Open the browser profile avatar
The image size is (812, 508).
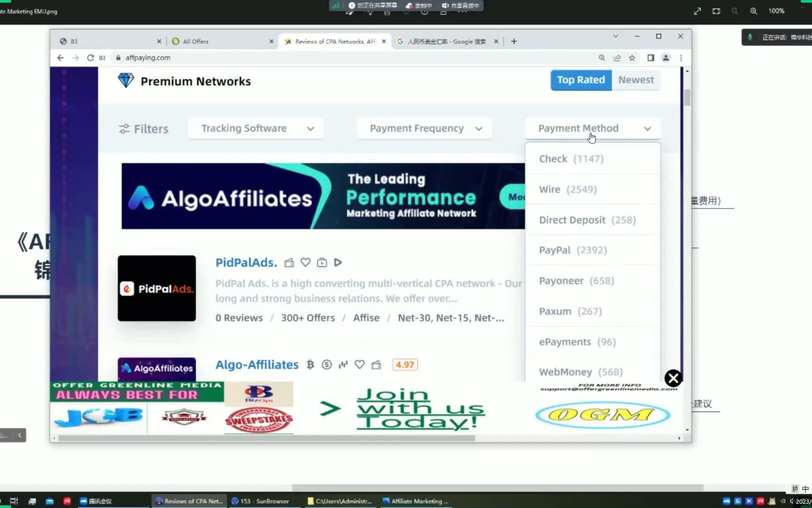coord(666,58)
